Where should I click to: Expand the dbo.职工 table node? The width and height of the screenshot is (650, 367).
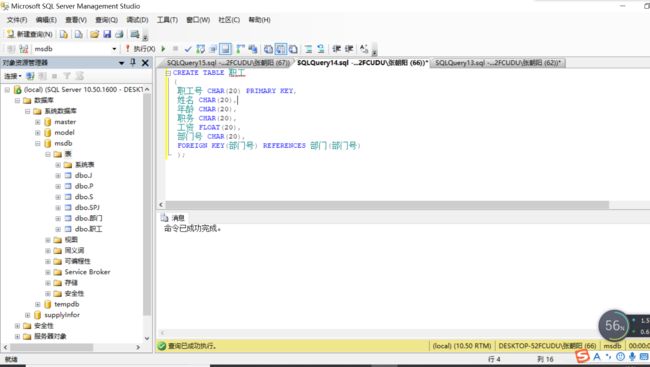coord(58,229)
